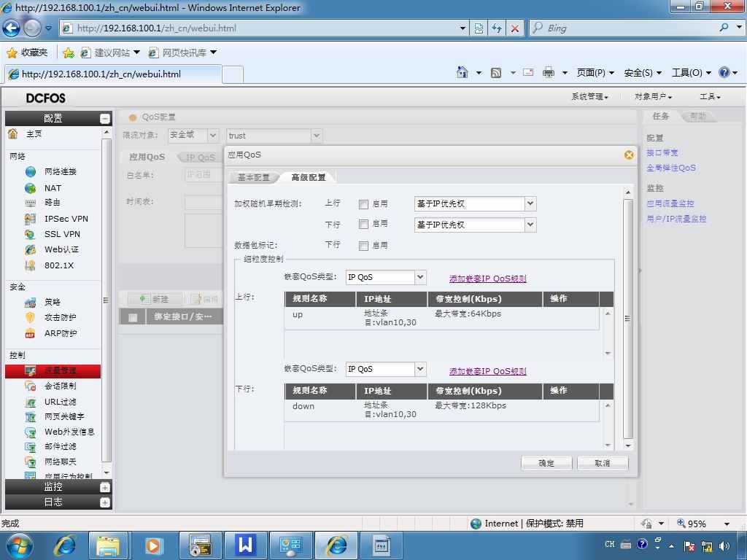Image resolution: width=747 pixels, height=560 pixels.
Task: Expand the 日志 sidebar section
Action: (105, 502)
